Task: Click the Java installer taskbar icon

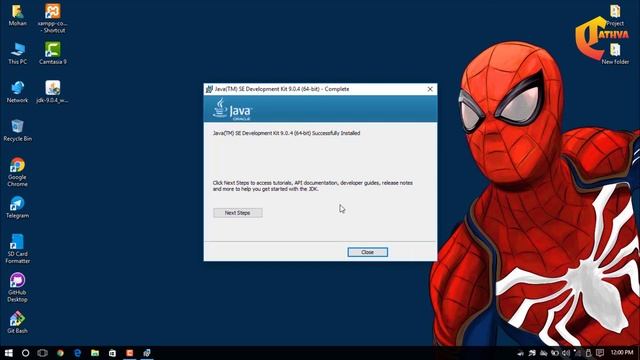Action: [x=147, y=353]
